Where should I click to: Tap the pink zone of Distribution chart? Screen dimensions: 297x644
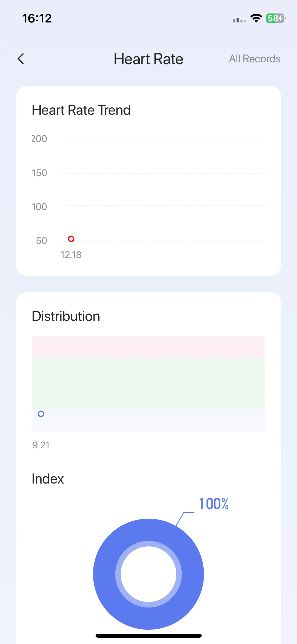[x=148, y=347]
